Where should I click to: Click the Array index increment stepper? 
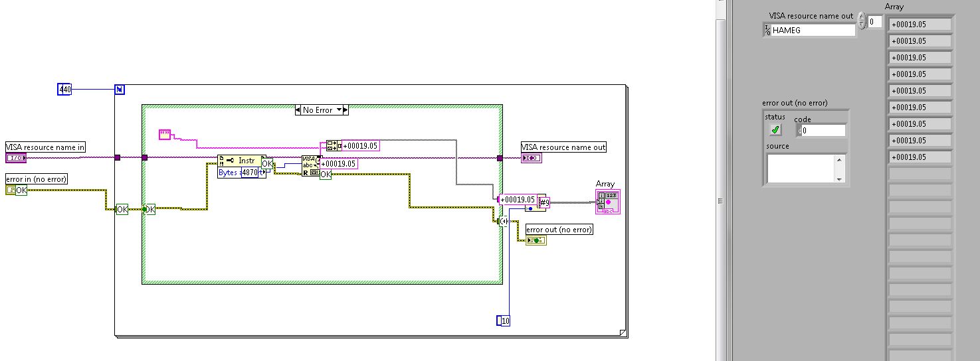point(862,17)
